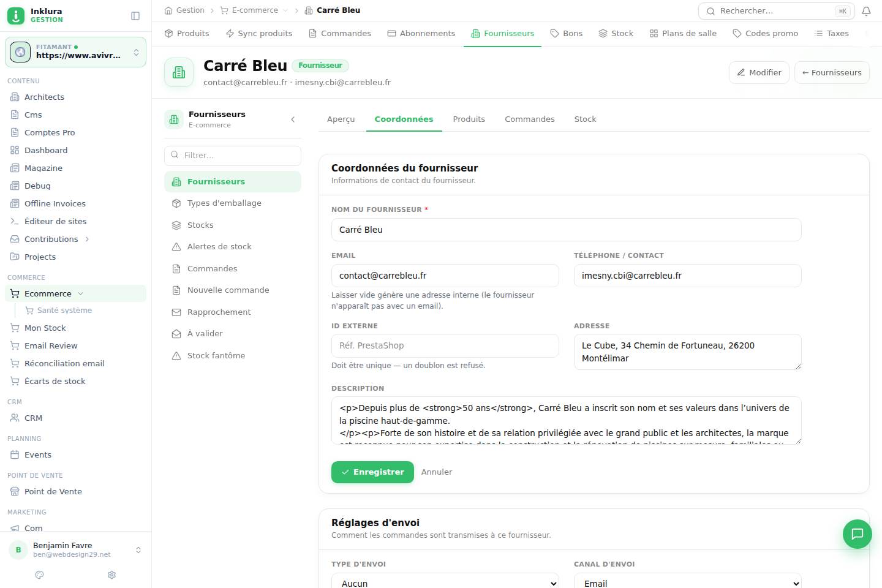Open Magazine section
This screenshot has height=588, width=882.
click(x=75, y=168)
